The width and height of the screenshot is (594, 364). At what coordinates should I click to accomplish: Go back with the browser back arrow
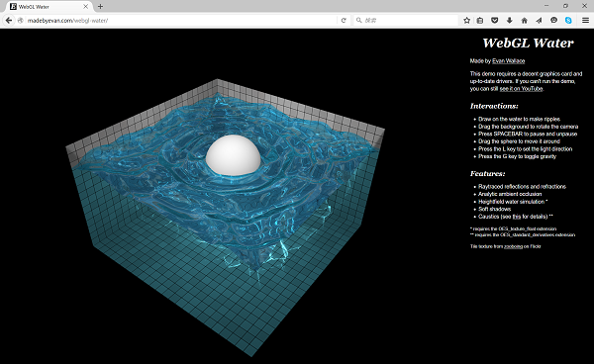(x=9, y=21)
